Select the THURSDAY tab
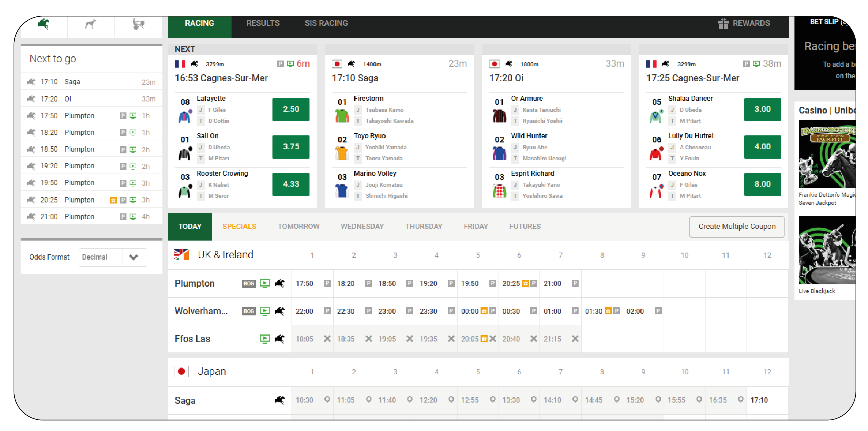868x431 pixels. pyautogui.click(x=423, y=227)
